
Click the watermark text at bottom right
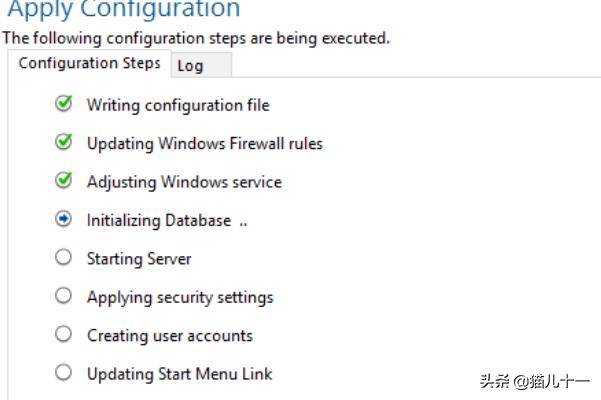(x=535, y=381)
